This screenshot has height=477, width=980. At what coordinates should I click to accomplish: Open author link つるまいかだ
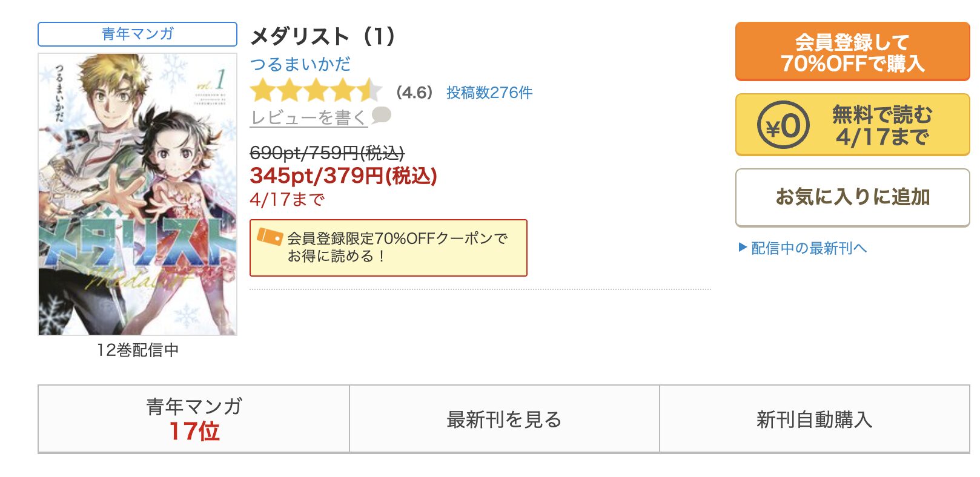click(x=300, y=64)
